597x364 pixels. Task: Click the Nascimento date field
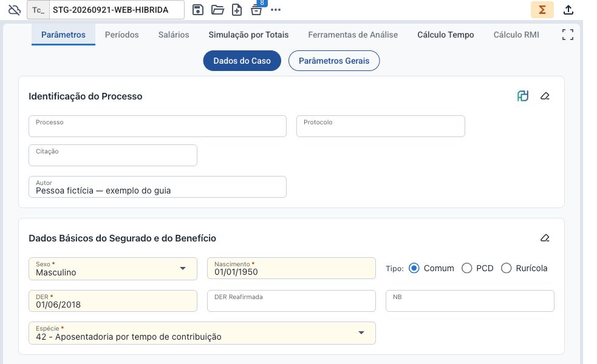tap(292, 268)
